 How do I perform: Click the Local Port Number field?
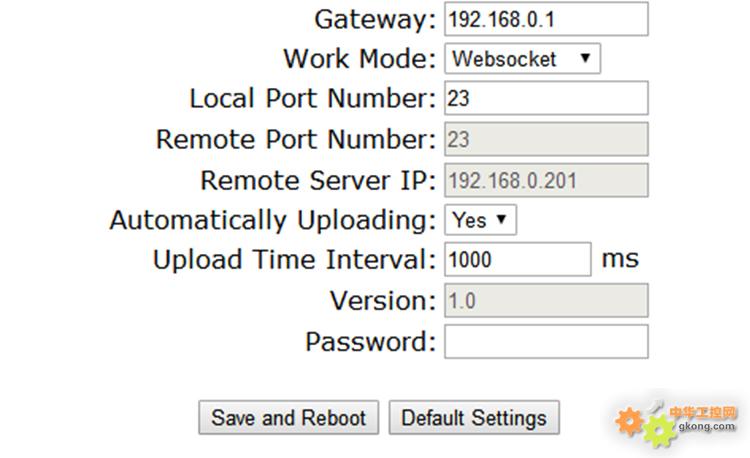[x=546, y=98]
